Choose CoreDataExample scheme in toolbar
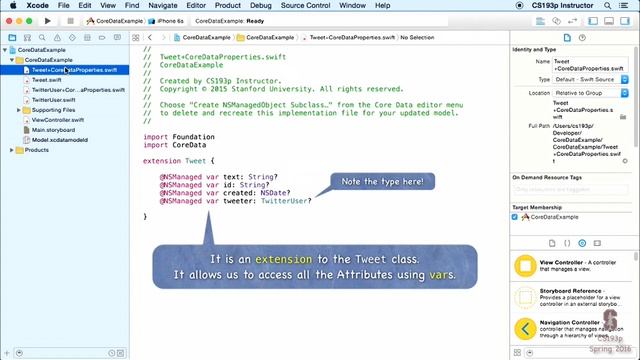 coord(115,21)
